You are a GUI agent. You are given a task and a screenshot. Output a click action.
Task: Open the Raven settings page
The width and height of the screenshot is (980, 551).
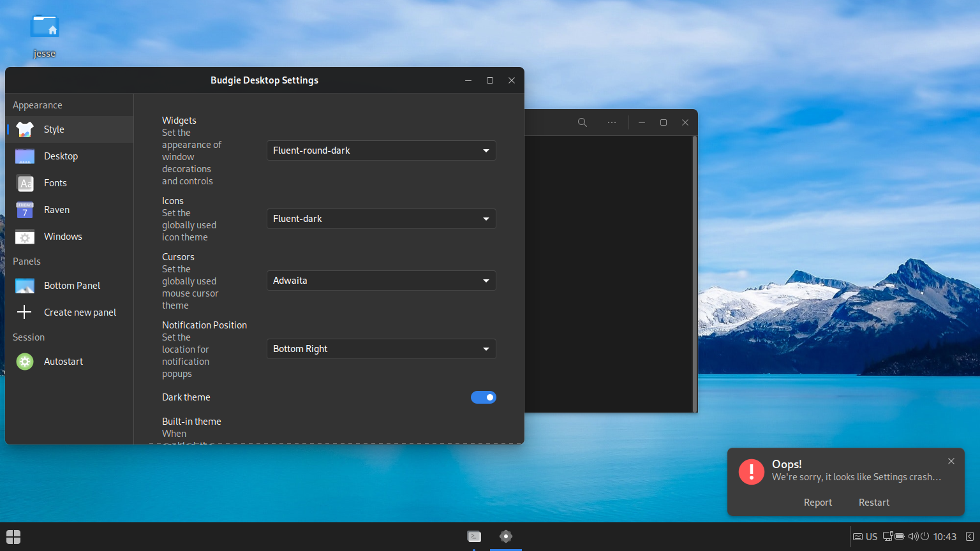[x=70, y=210]
